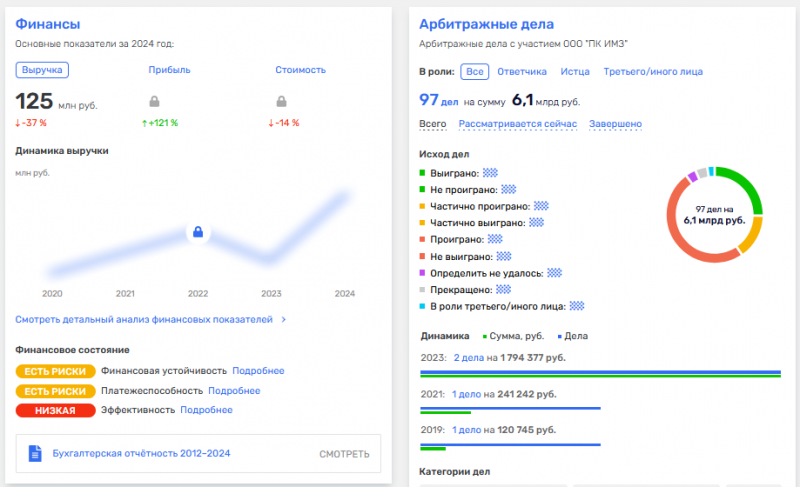Screen dimensions: 800x487
Task: Click the lock icon under Стоимость
Action: (x=281, y=101)
